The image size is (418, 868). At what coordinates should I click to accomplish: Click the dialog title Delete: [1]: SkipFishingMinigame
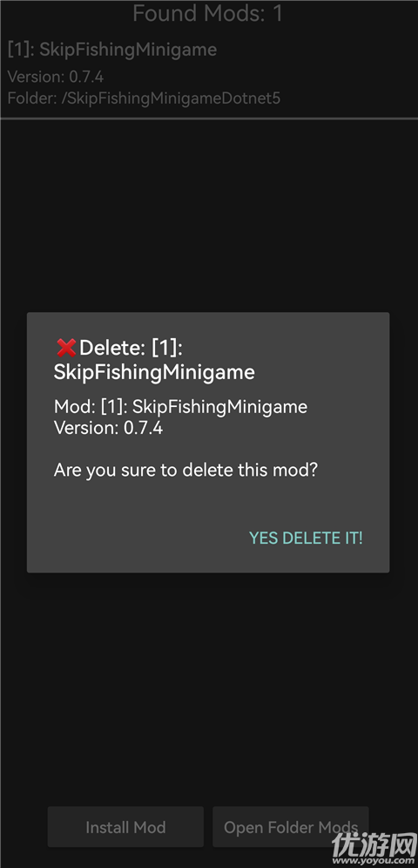coord(154,360)
